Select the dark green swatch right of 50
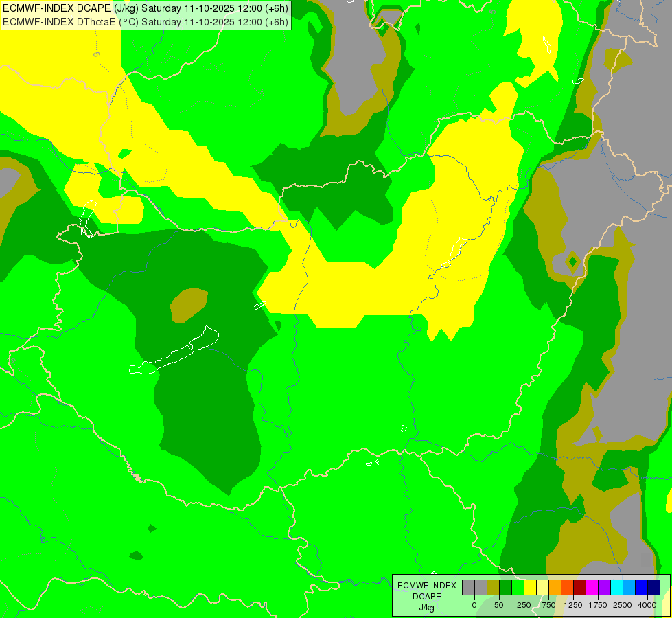672x618 pixels. tap(506, 588)
